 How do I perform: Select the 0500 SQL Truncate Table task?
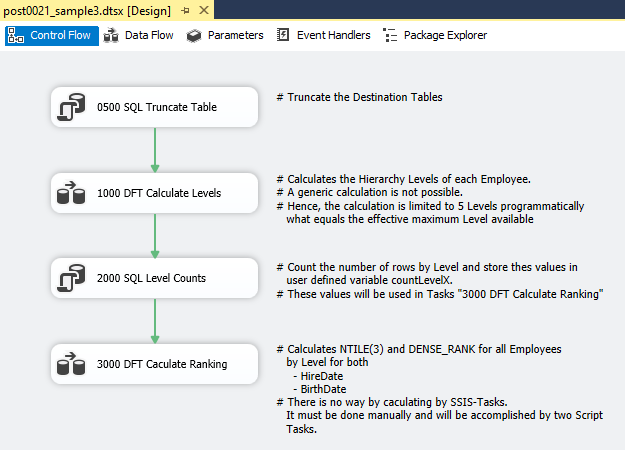click(155, 107)
